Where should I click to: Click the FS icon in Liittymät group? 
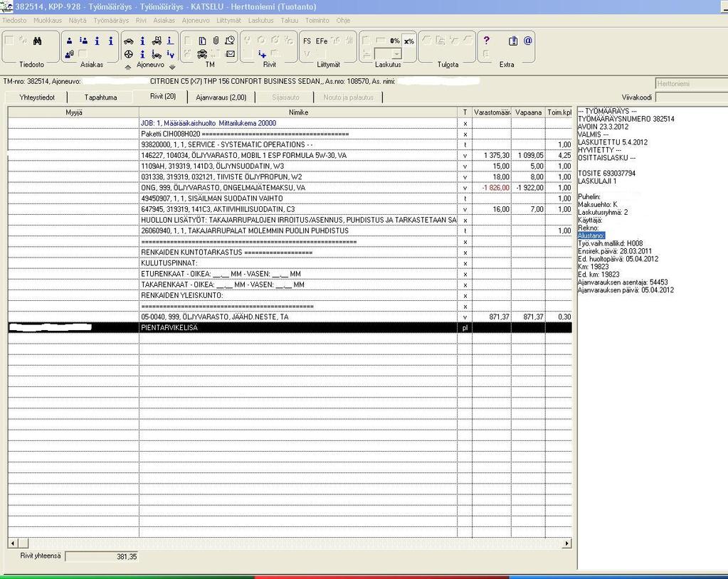point(307,41)
